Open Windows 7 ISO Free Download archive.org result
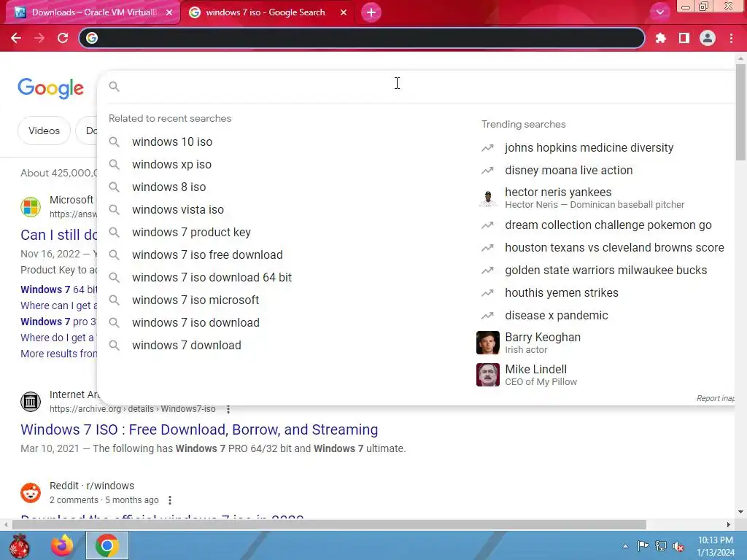 [199, 429]
